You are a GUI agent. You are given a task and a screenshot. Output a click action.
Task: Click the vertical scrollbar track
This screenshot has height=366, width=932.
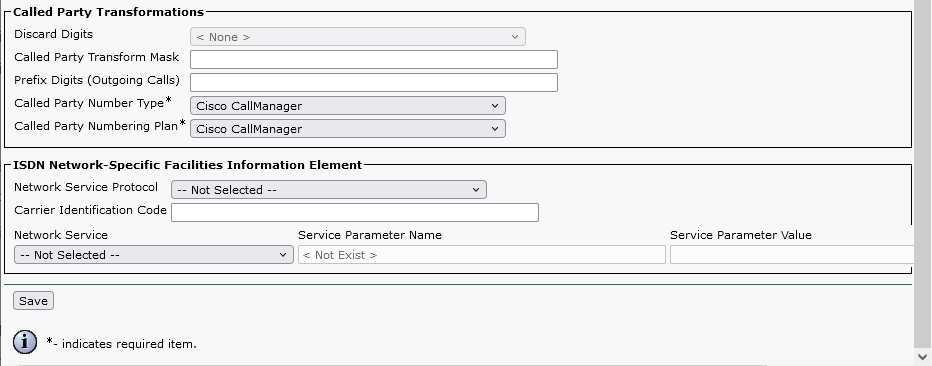pos(922,178)
